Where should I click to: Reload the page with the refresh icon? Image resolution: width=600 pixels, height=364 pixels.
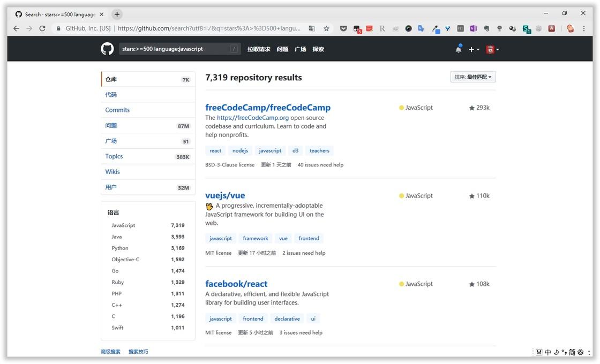(x=42, y=28)
